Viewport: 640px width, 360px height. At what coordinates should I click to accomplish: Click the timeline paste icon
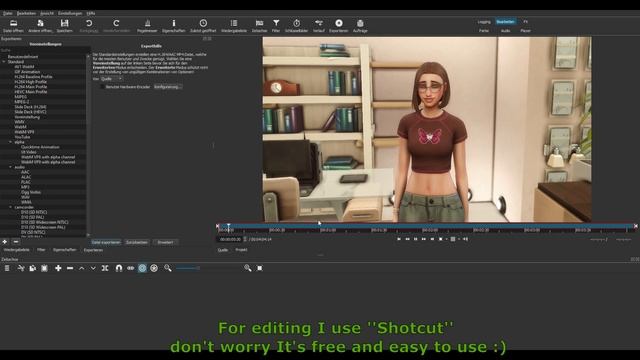pyautogui.click(x=44, y=268)
